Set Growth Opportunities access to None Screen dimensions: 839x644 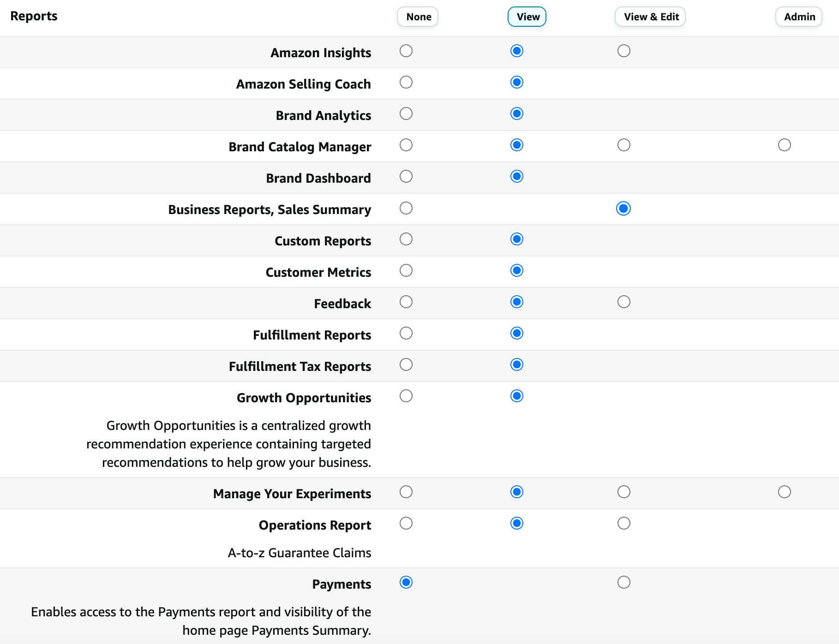pos(406,396)
